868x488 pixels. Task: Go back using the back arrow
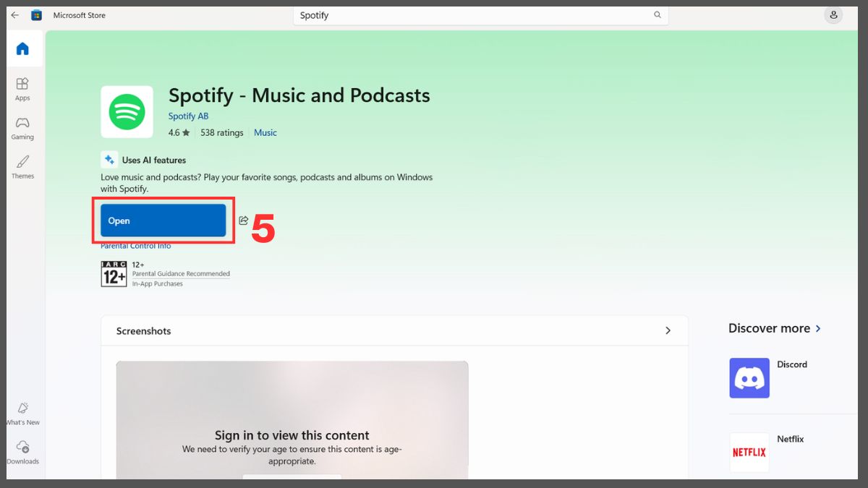point(14,15)
